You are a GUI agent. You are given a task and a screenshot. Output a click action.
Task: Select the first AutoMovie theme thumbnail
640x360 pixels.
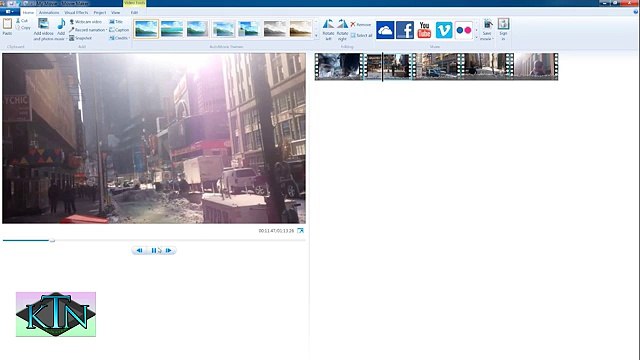tap(146, 29)
